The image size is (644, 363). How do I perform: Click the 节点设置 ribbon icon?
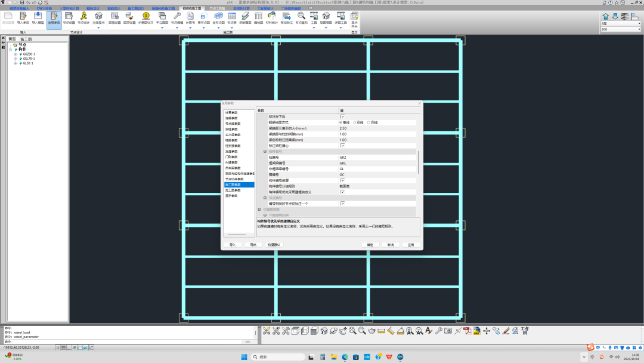coord(69,18)
